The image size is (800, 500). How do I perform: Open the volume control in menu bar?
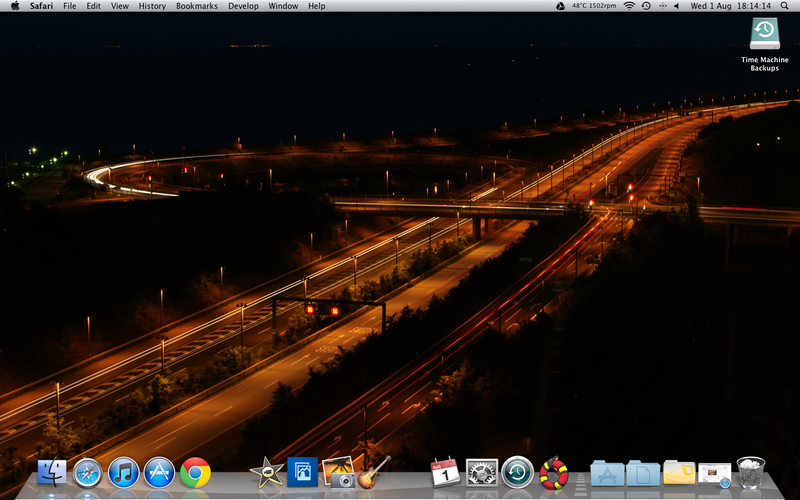676,6
